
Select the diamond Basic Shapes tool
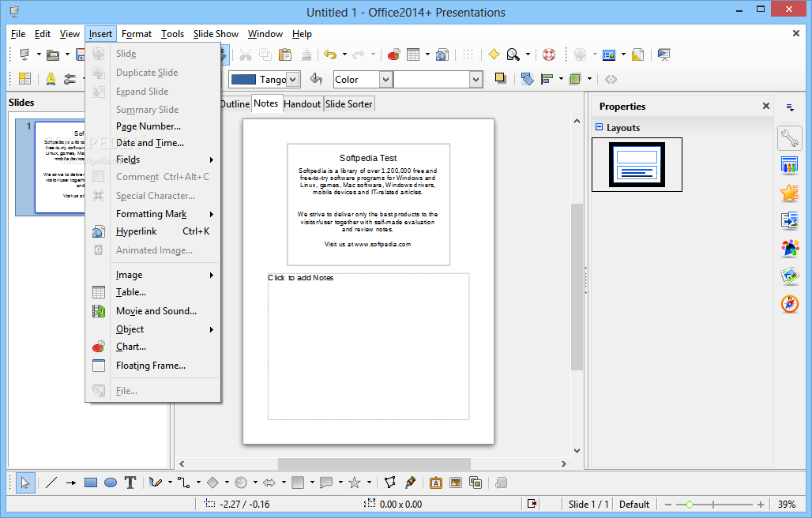point(212,482)
